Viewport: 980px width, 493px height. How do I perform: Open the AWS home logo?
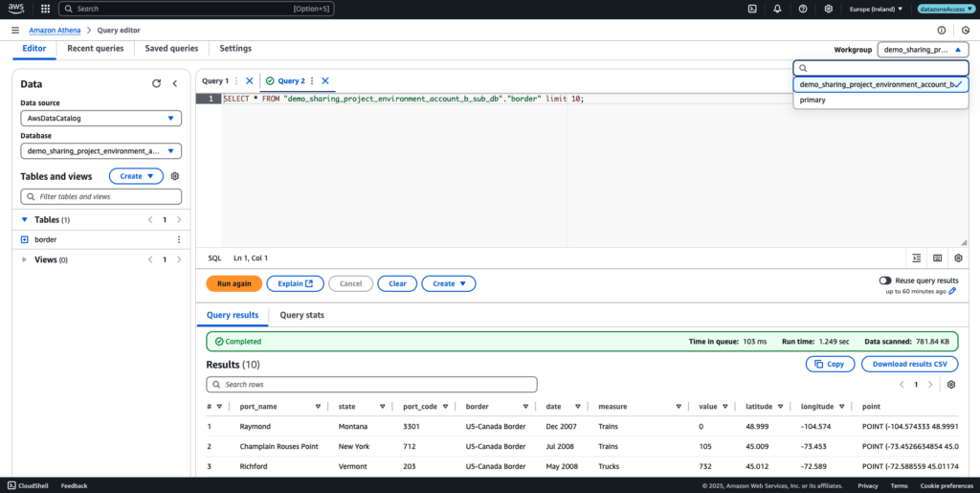tap(15, 8)
